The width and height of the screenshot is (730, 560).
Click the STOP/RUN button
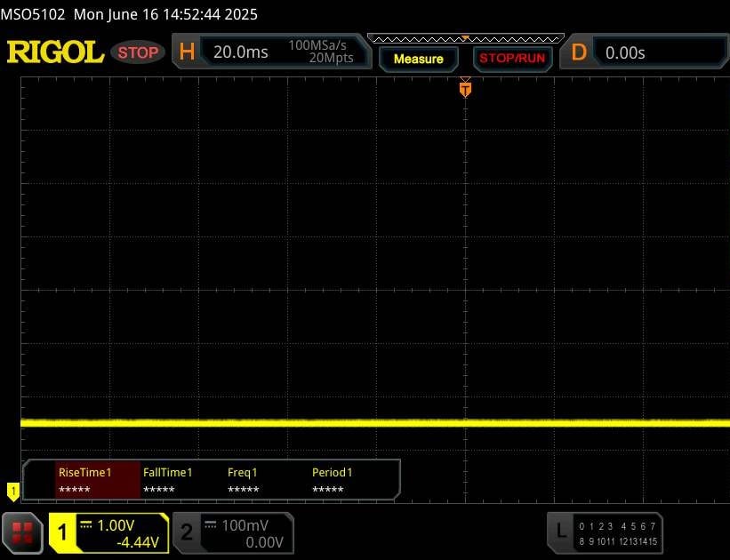tap(512, 58)
